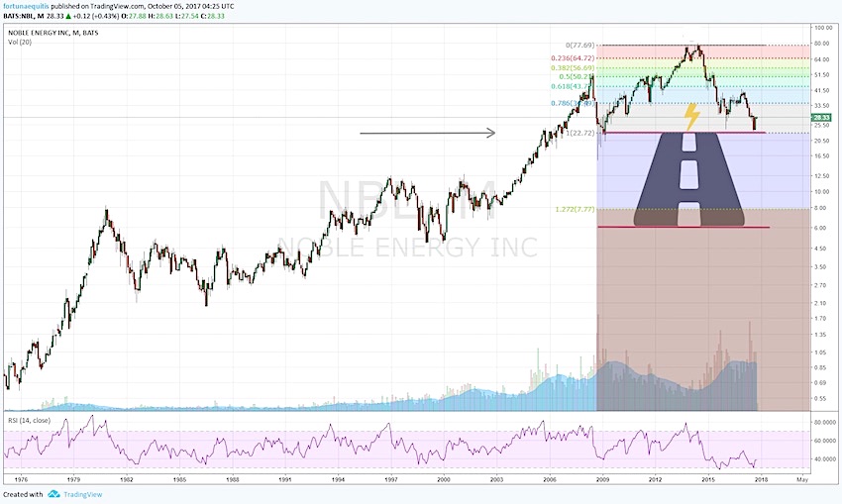842x504 pixels.
Task: Click the 1991 time axis label
Action: (285, 479)
